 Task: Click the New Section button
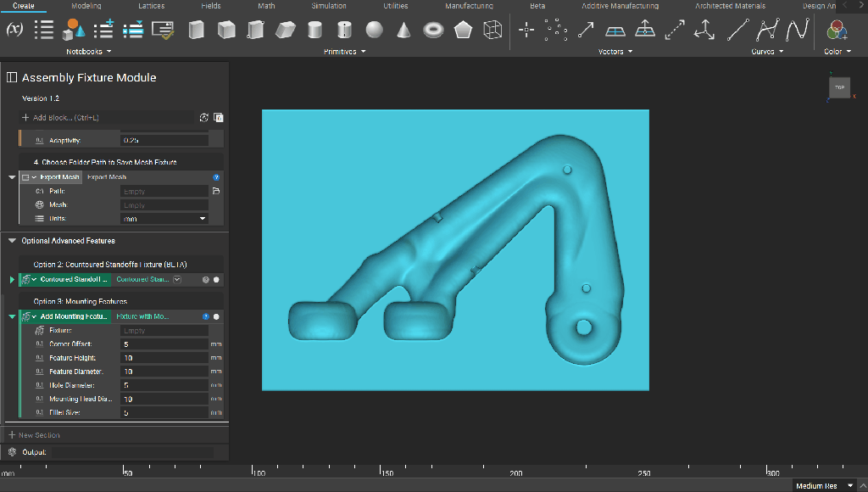tap(34, 435)
